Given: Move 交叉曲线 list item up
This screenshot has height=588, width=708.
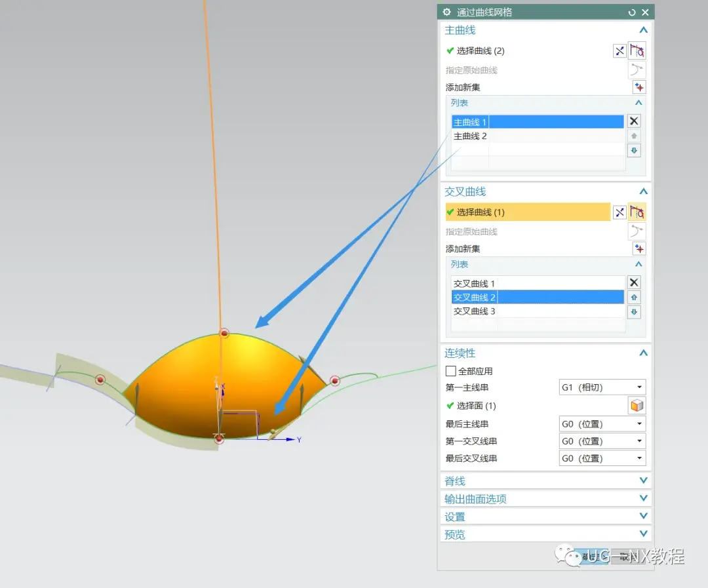Looking at the screenshot, I should 634,297.
